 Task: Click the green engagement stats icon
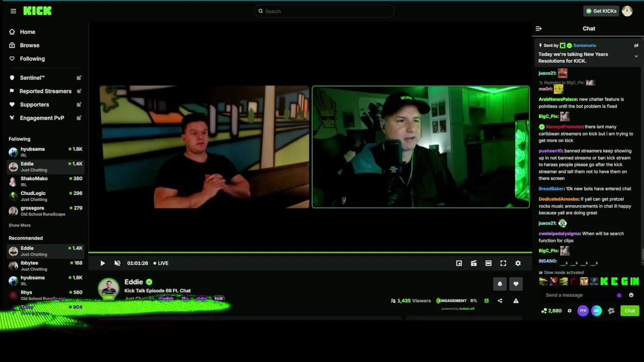[x=486, y=301]
